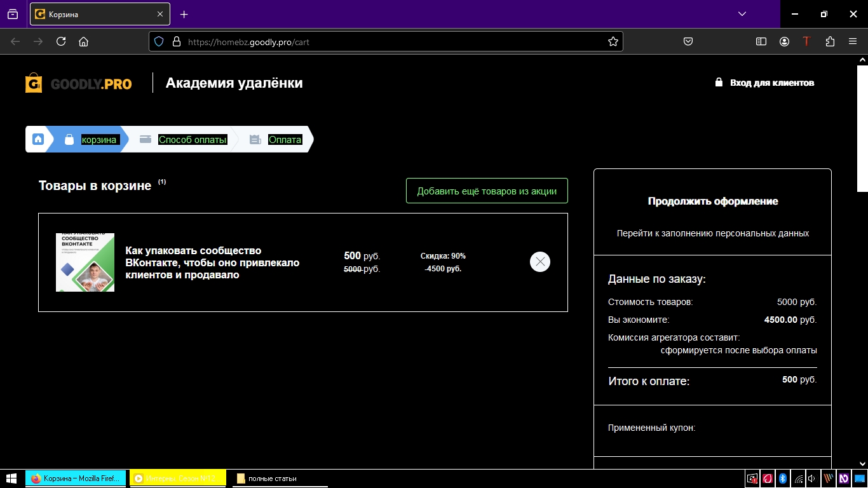
Task: Open полные статьи taskbar window
Action: [x=280, y=478]
